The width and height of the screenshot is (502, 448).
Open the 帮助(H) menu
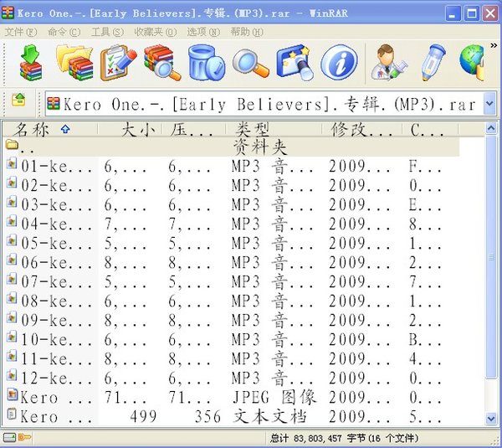tap(247, 32)
